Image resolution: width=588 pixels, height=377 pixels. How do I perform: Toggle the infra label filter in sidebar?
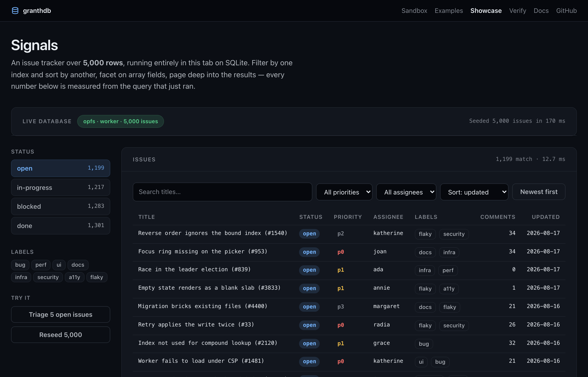pyautogui.click(x=21, y=277)
